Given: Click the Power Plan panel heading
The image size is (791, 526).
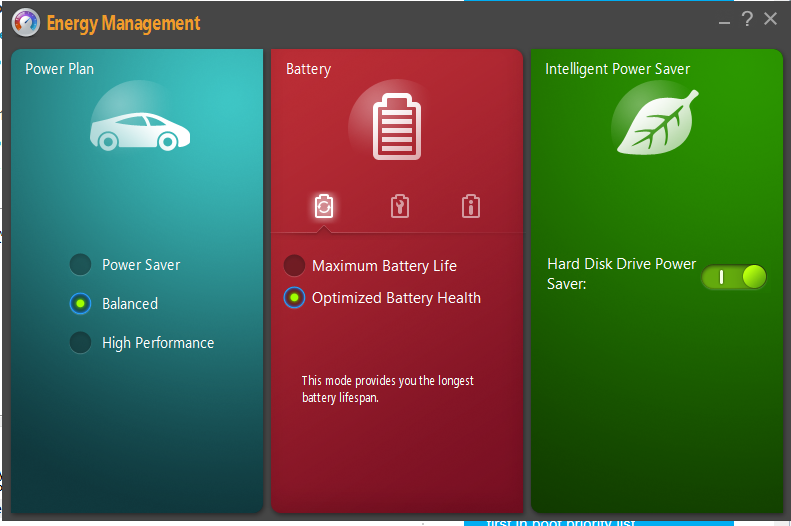Looking at the screenshot, I should 59,69.
